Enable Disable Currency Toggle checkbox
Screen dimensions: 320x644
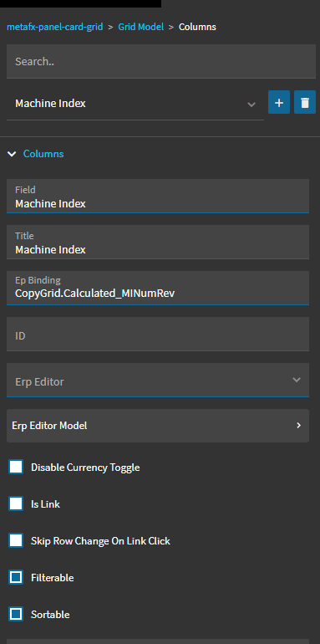(x=16, y=468)
